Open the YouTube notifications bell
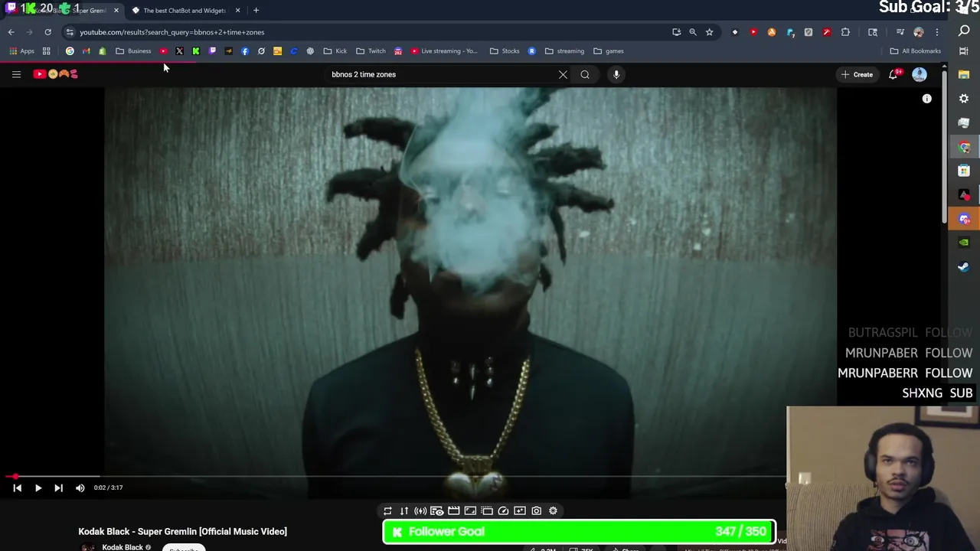The width and height of the screenshot is (980, 551). click(893, 74)
